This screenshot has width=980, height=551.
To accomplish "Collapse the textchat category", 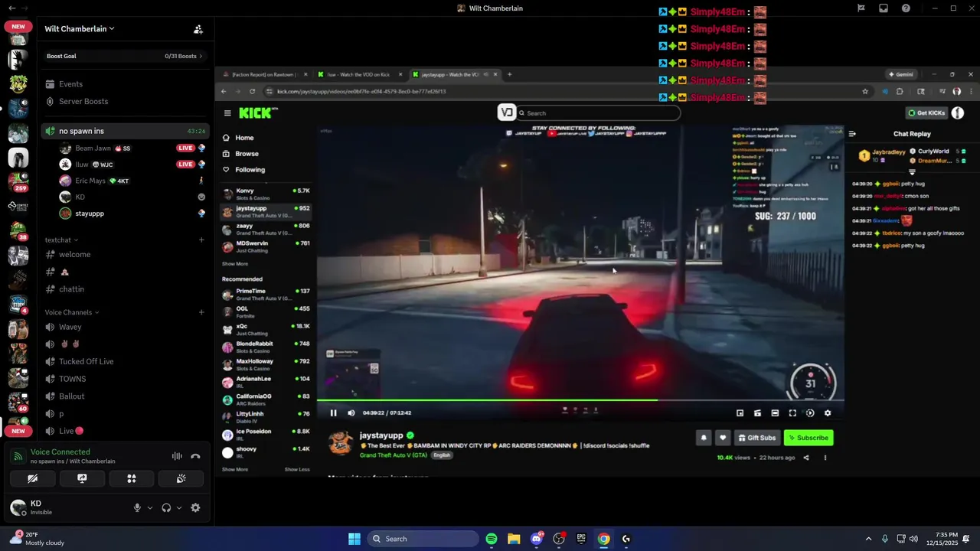I will tap(61, 240).
